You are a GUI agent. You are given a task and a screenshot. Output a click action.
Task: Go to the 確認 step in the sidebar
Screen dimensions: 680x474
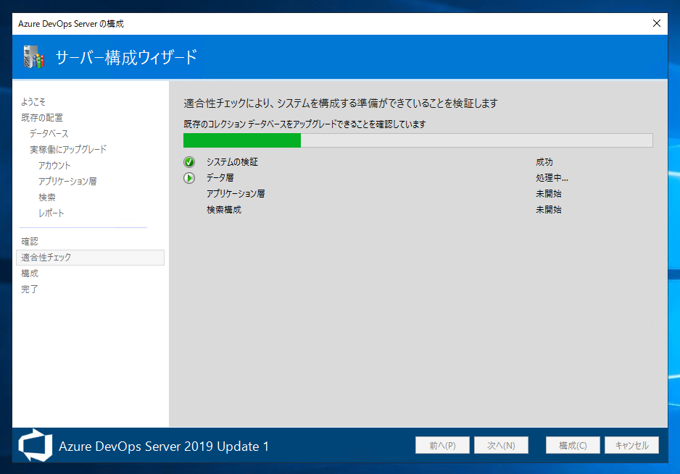click(x=29, y=242)
